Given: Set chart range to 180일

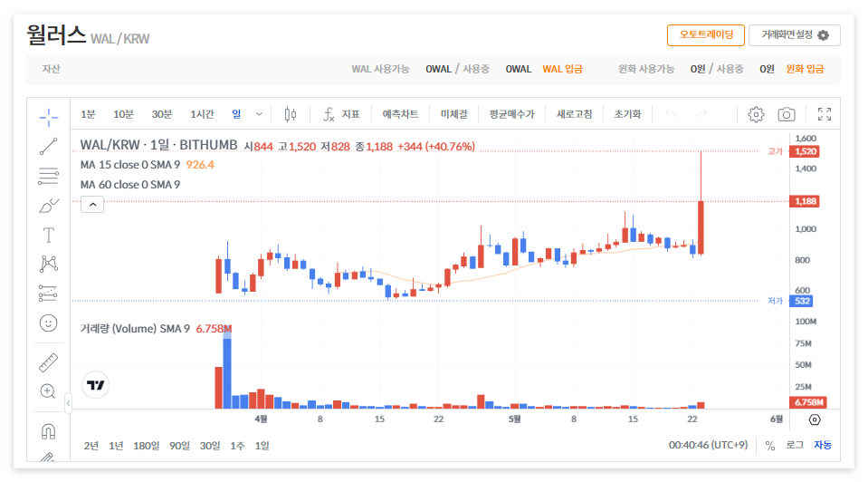Looking at the screenshot, I should [x=146, y=446].
